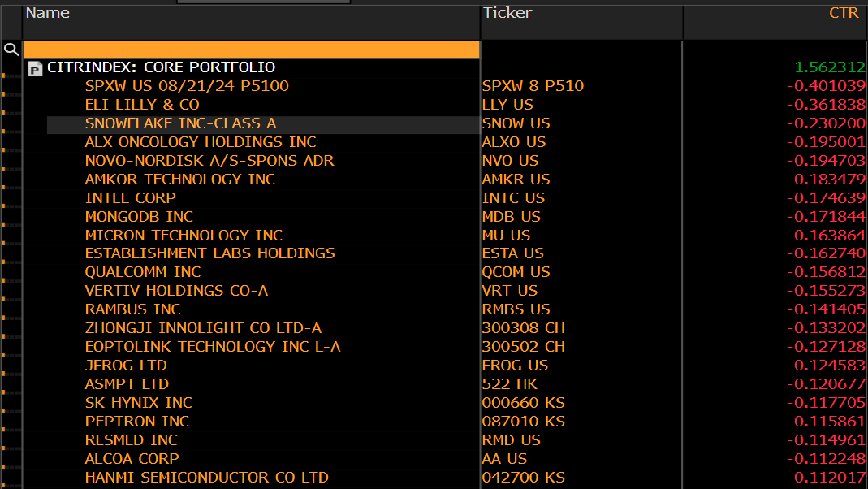868x489 pixels.
Task: Select RAMBUS INC name
Action: point(133,309)
